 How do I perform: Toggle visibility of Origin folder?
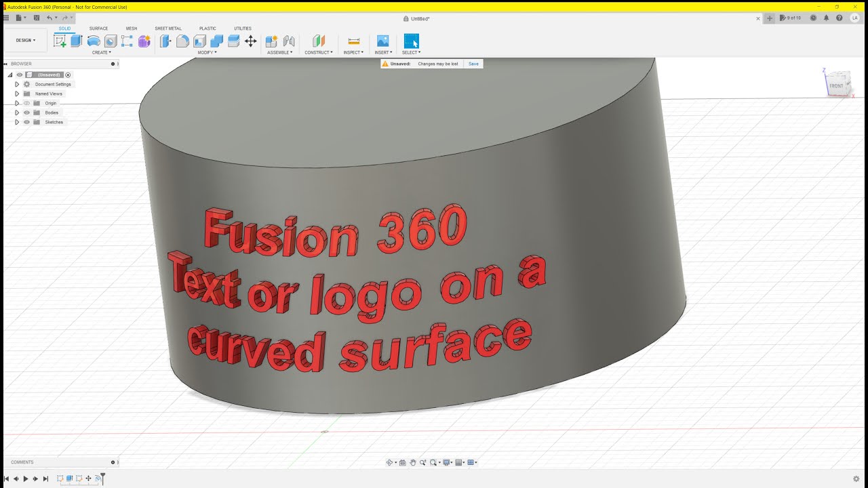point(27,103)
